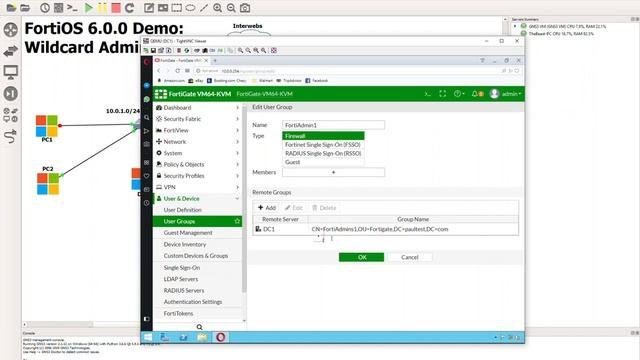Zoom in on GNS3 topology canvas

coord(218,8)
